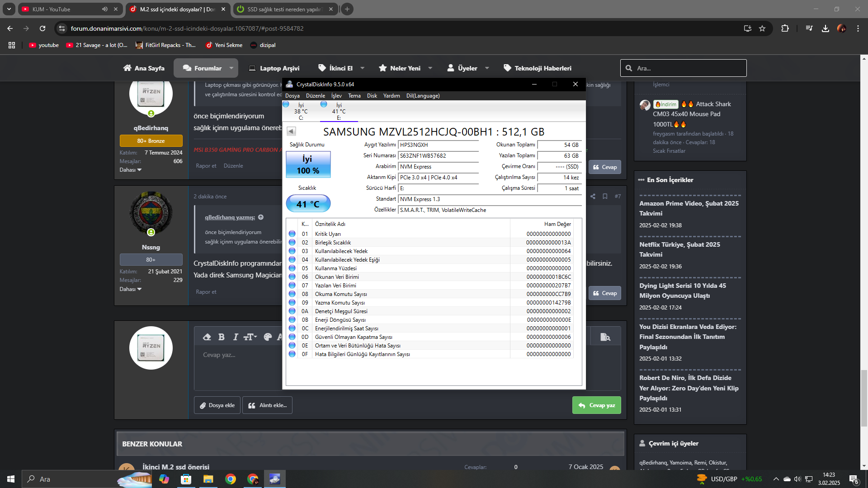Image resolution: width=868 pixels, height=488 pixels.
Task: Open Chrome downloads icon
Action: point(825,28)
